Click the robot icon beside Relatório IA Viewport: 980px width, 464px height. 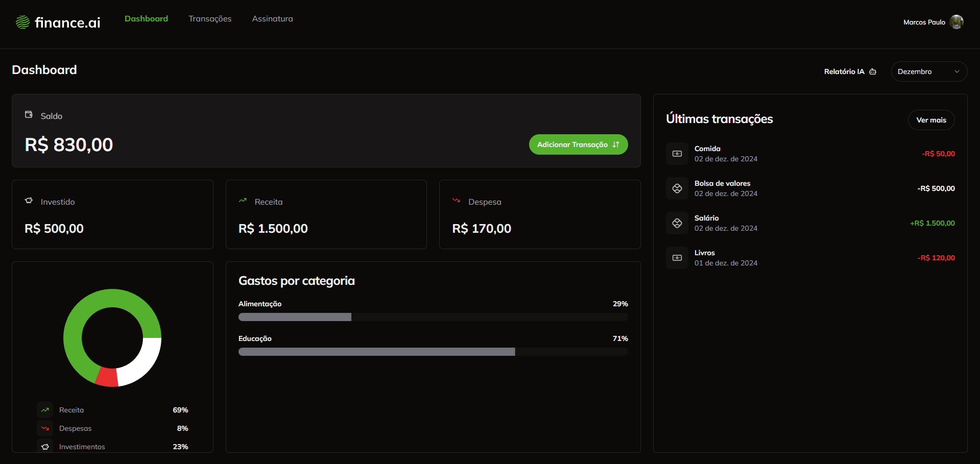click(873, 71)
